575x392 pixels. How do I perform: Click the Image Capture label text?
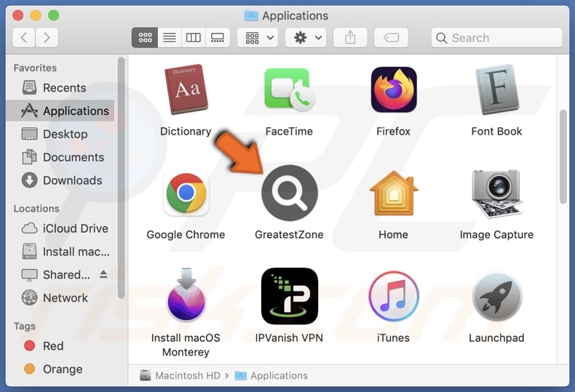pos(497,234)
